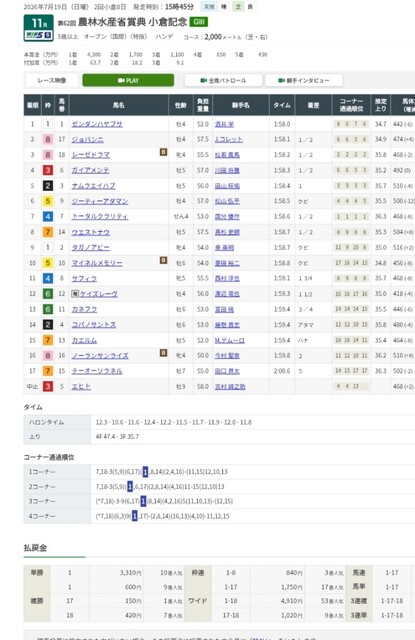Open jockey J.コレット profile
415x640 pixels.
[229, 140]
